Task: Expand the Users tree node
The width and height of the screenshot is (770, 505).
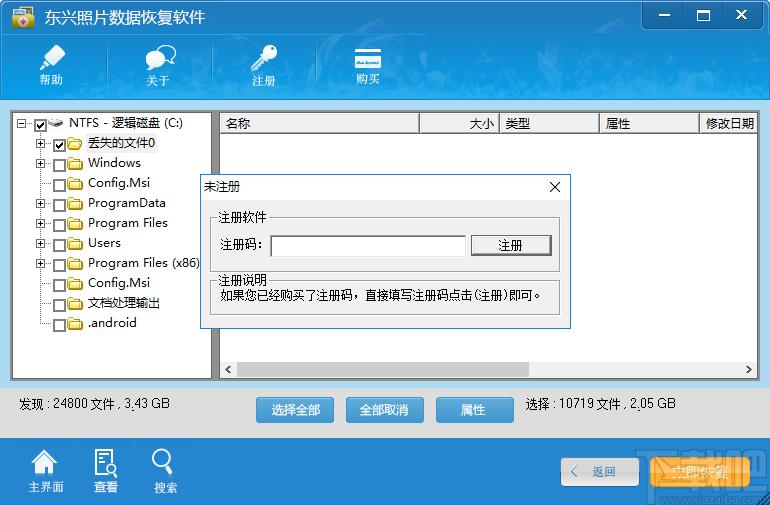Action: (x=40, y=243)
